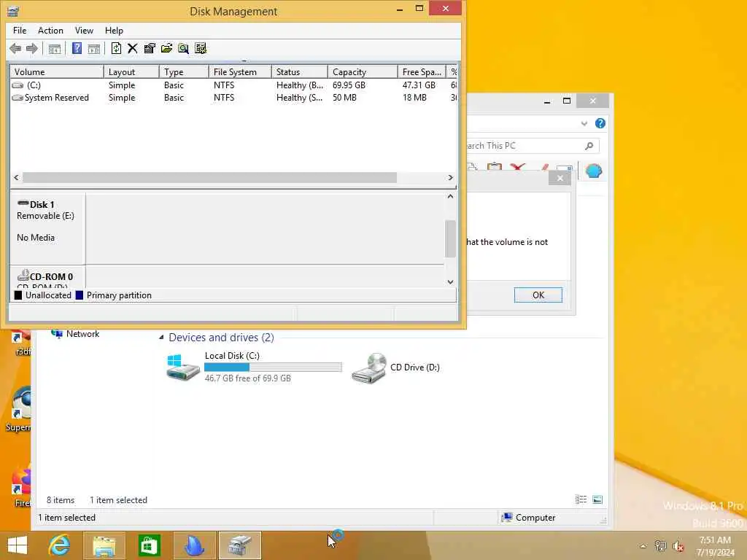Click the last Disk Management settings toolbar icon
This screenshot has width=747, height=560.
tap(201, 48)
